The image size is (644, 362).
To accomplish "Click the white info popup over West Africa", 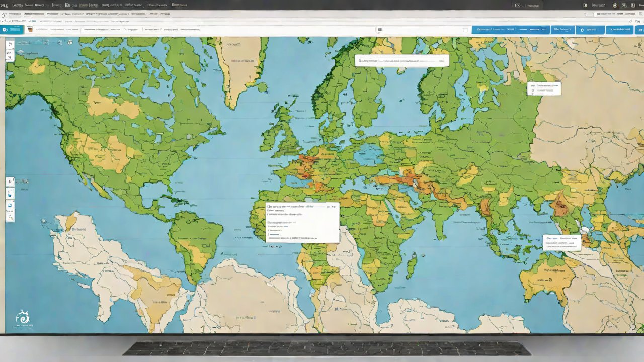I will click(x=302, y=222).
